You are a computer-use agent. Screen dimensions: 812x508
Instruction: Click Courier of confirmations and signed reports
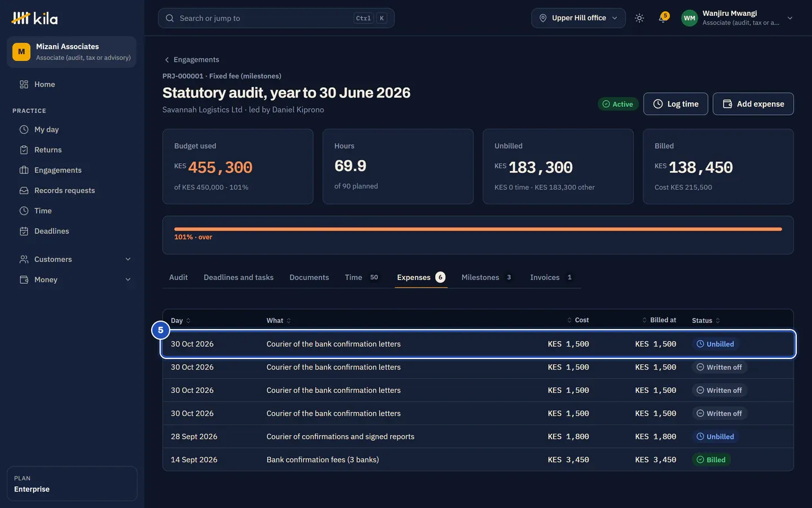tap(340, 436)
